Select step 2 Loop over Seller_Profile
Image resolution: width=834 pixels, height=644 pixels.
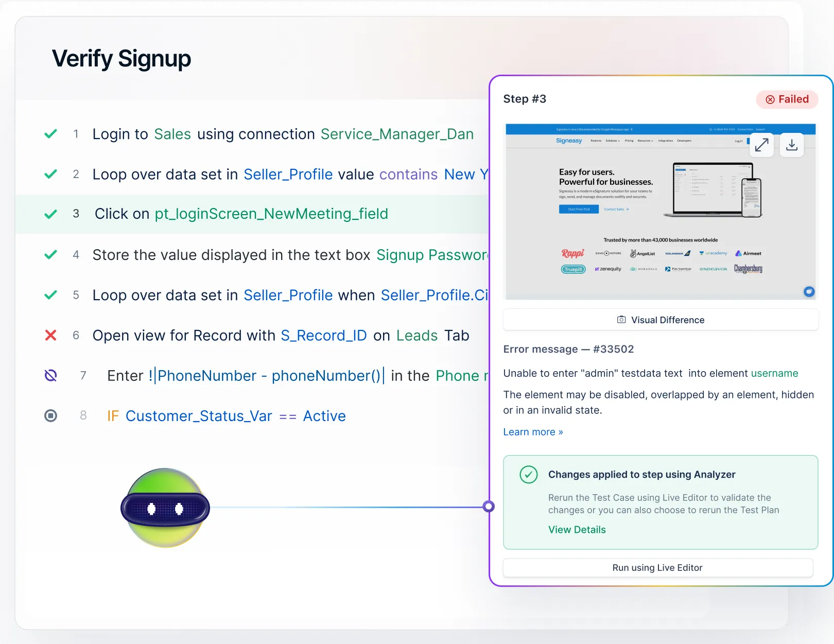(288, 175)
